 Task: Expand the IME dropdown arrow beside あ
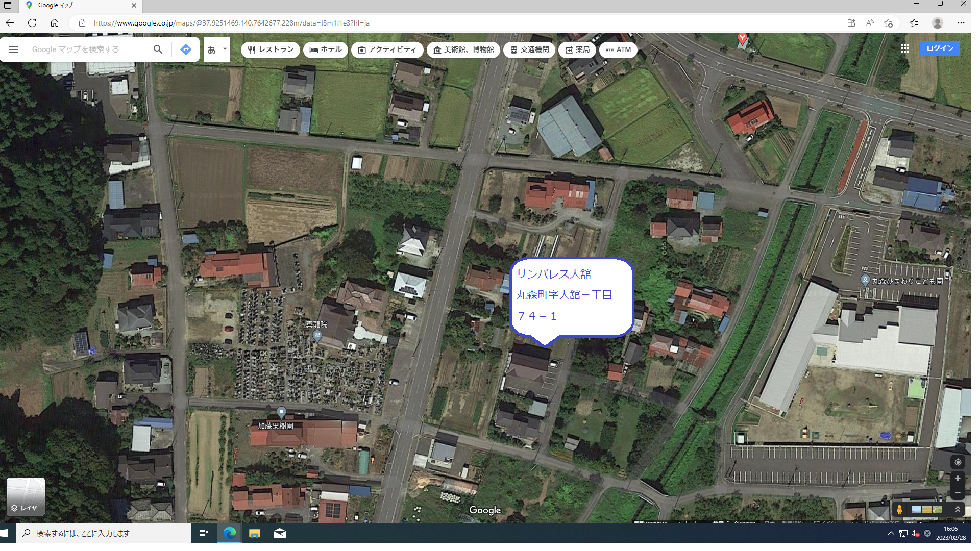pyautogui.click(x=225, y=49)
